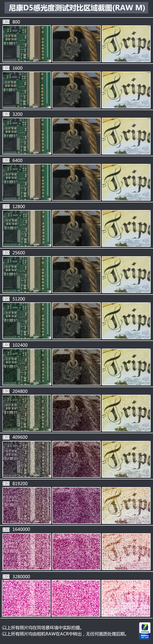Click the ISO badge beside 102400
This screenshot has height=644, width=153.
(6, 345)
